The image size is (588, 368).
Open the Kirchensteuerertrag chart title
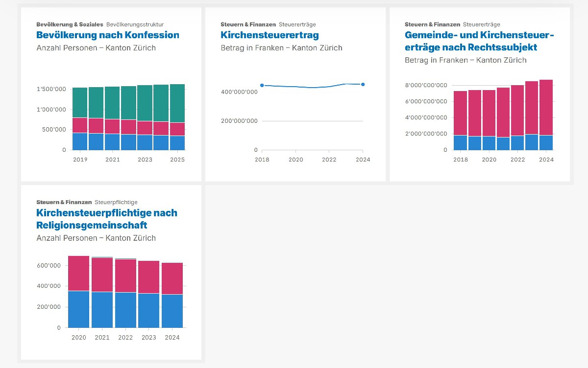point(269,35)
